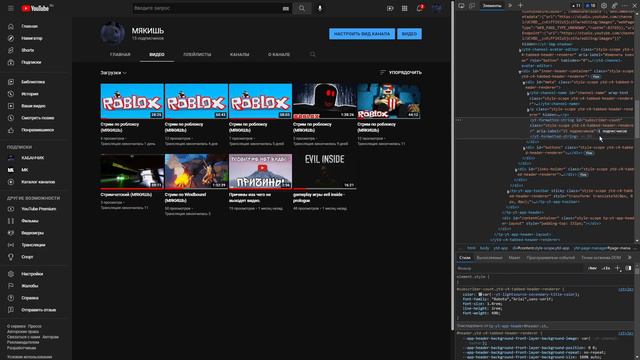Toggle the .cls class editor button

pyautogui.click(x=606, y=268)
